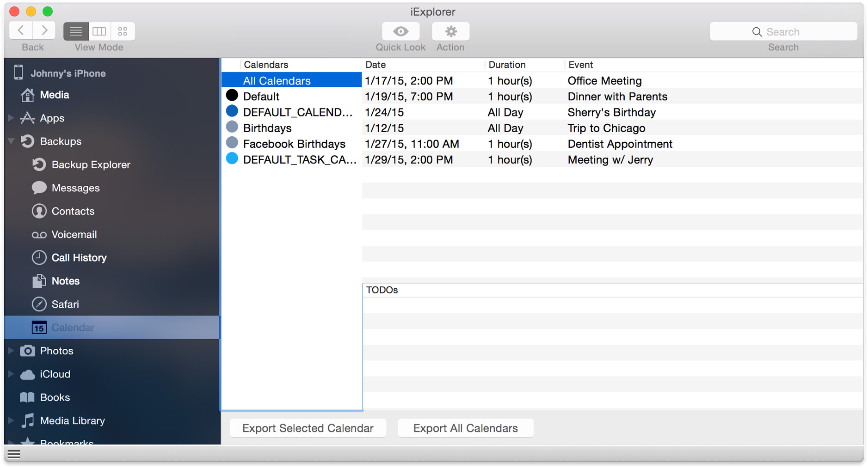
Task: Switch to column view mode
Action: tap(99, 31)
